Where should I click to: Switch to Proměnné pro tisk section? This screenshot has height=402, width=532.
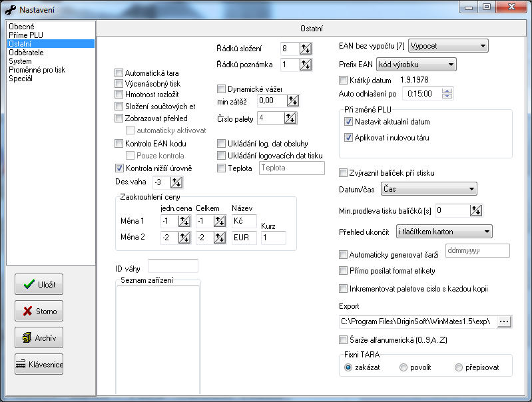(x=37, y=69)
